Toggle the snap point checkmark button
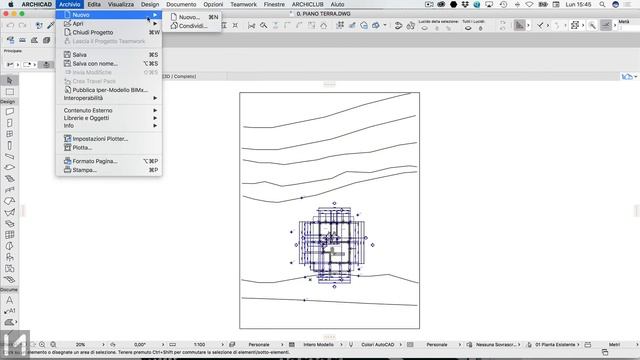The width and height of the screenshot is (640, 360). (540, 25)
